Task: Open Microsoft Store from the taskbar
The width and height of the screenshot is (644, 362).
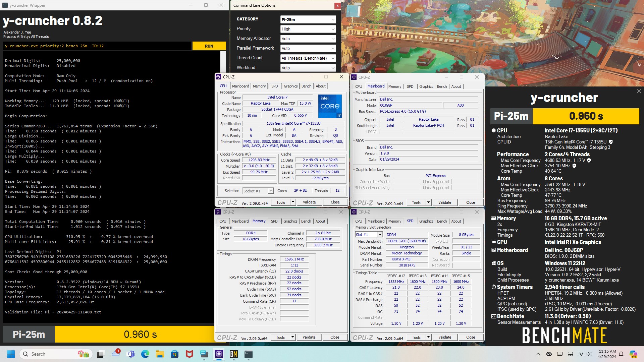Action: (174, 354)
